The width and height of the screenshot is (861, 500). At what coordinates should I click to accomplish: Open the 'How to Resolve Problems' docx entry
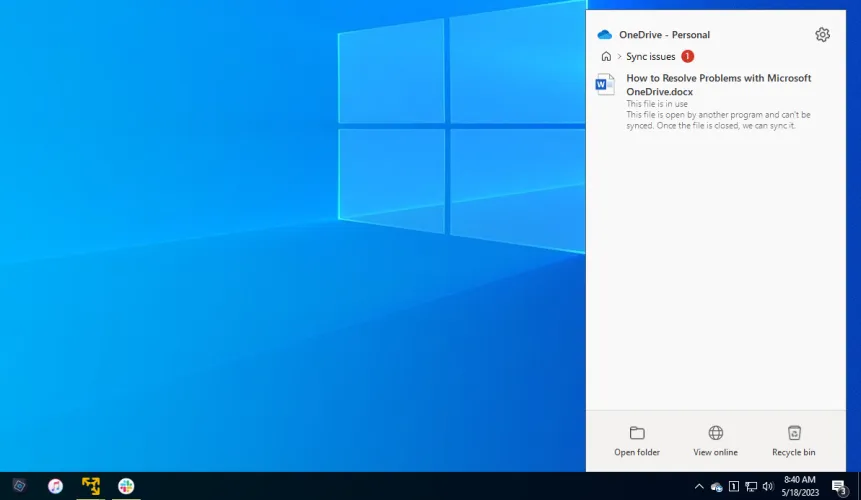click(x=718, y=85)
